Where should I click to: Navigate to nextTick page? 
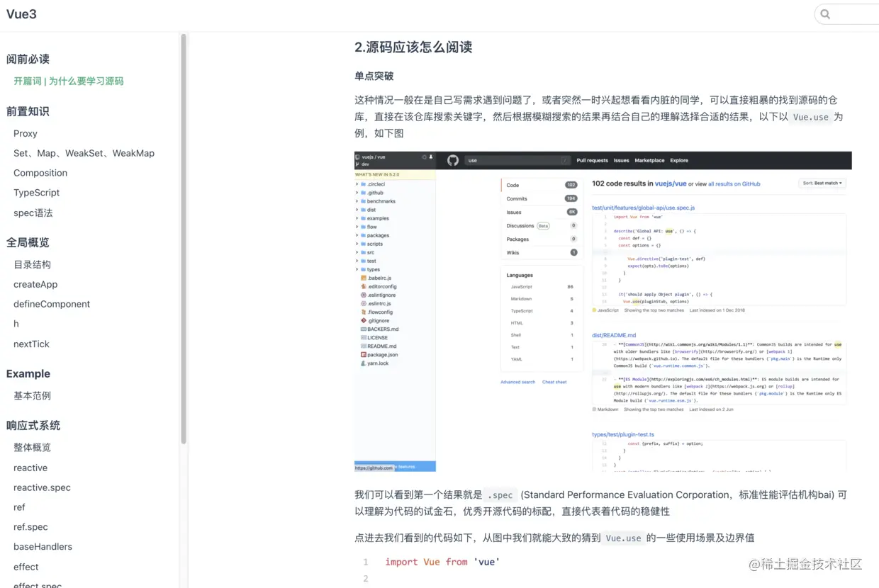(x=32, y=344)
